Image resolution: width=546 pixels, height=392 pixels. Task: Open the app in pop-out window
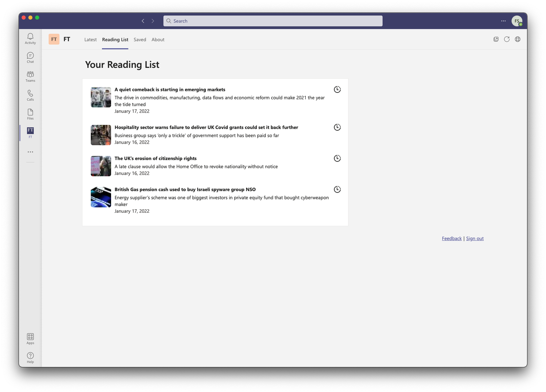(x=496, y=39)
